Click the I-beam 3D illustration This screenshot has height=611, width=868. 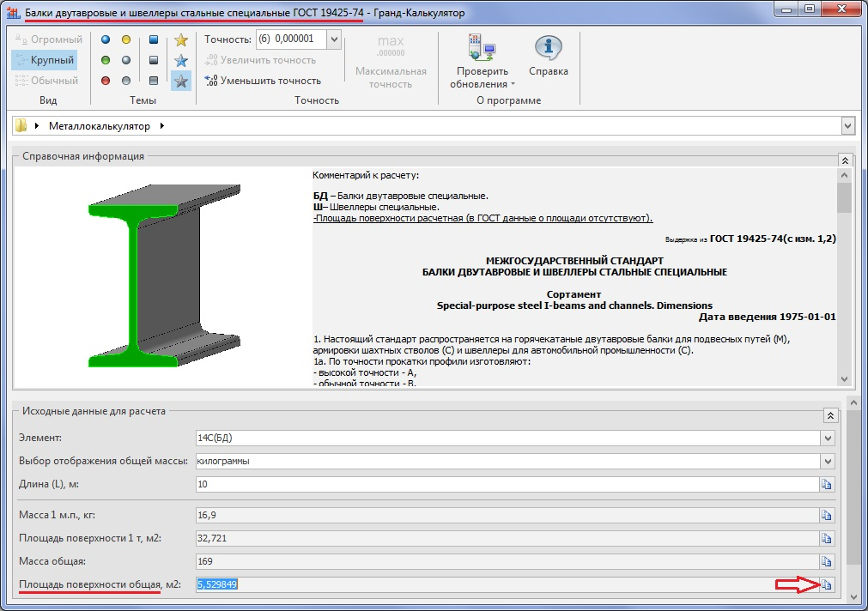[x=164, y=275]
